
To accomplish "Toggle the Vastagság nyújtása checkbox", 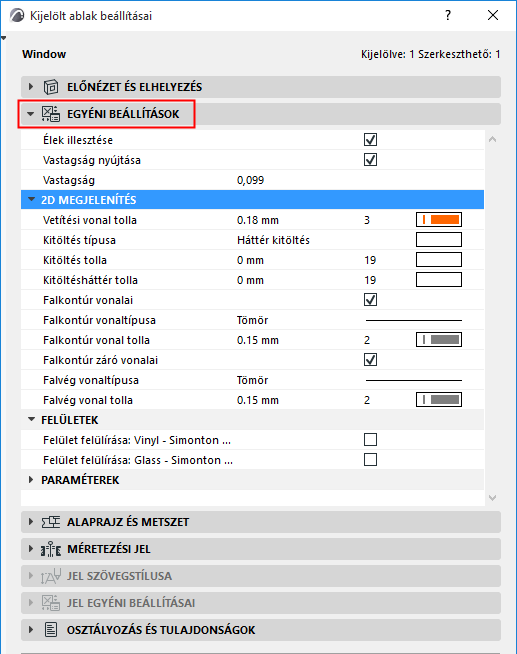I will click(x=370, y=160).
